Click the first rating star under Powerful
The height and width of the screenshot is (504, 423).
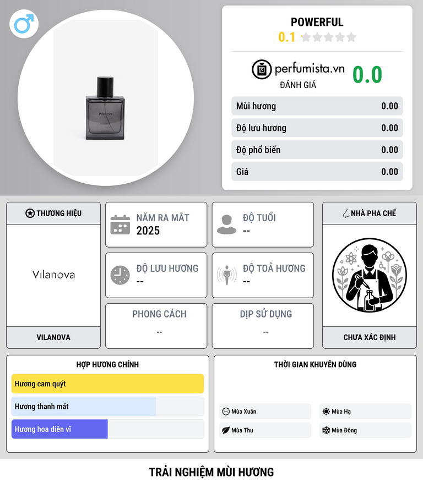pos(306,37)
